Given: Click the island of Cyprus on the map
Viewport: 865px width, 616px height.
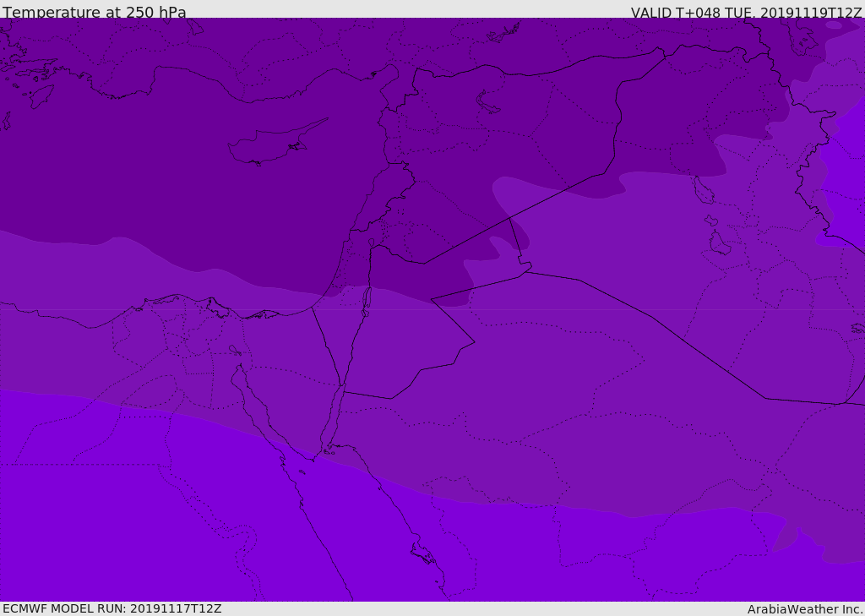Looking at the screenshot, I should [276, 142].
